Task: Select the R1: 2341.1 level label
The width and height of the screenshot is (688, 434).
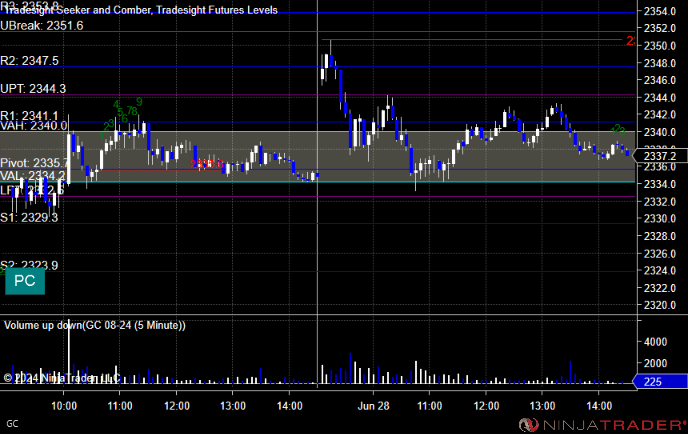Action: point(29,115)
